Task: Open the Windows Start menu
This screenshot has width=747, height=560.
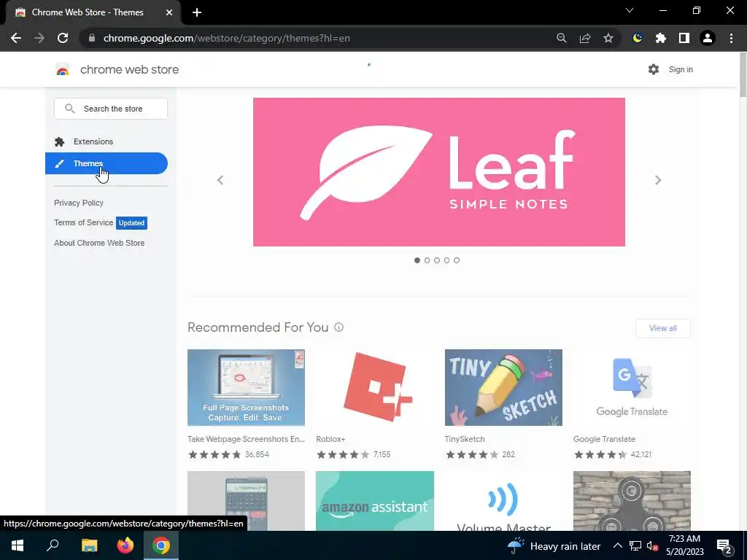Action: point(18,545)
